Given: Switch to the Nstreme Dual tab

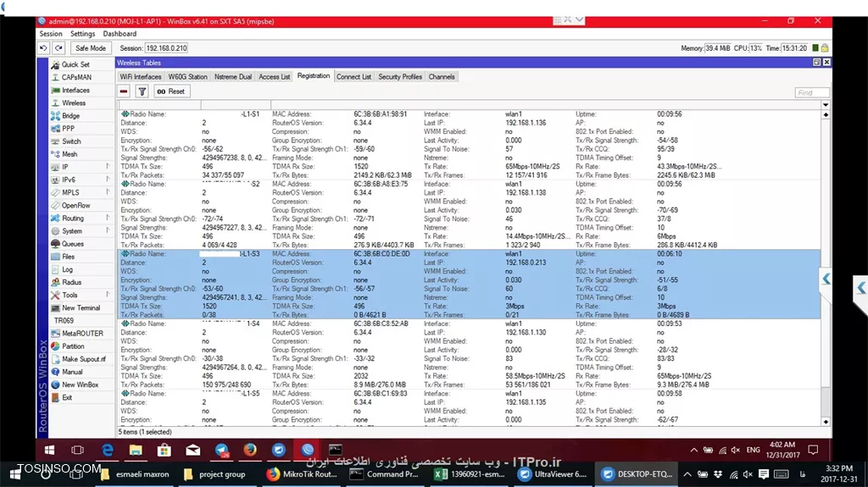Looking at the screenshot, I should pos(233,77).
